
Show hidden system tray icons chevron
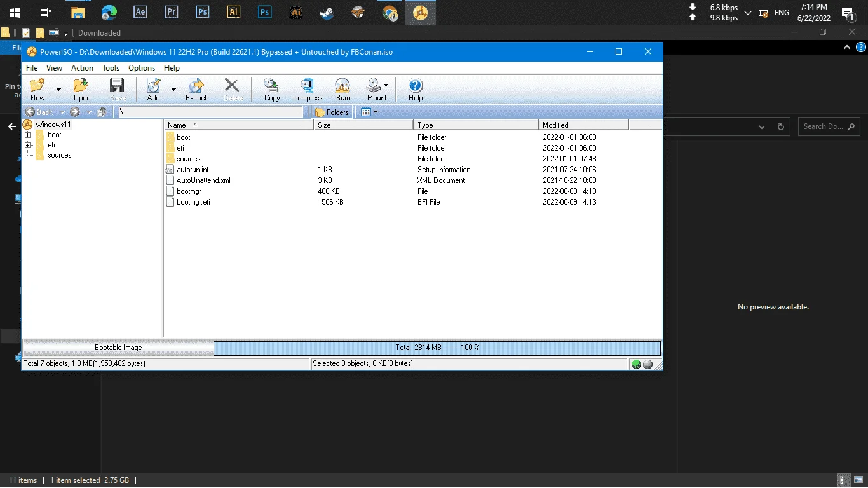(748, 13)
